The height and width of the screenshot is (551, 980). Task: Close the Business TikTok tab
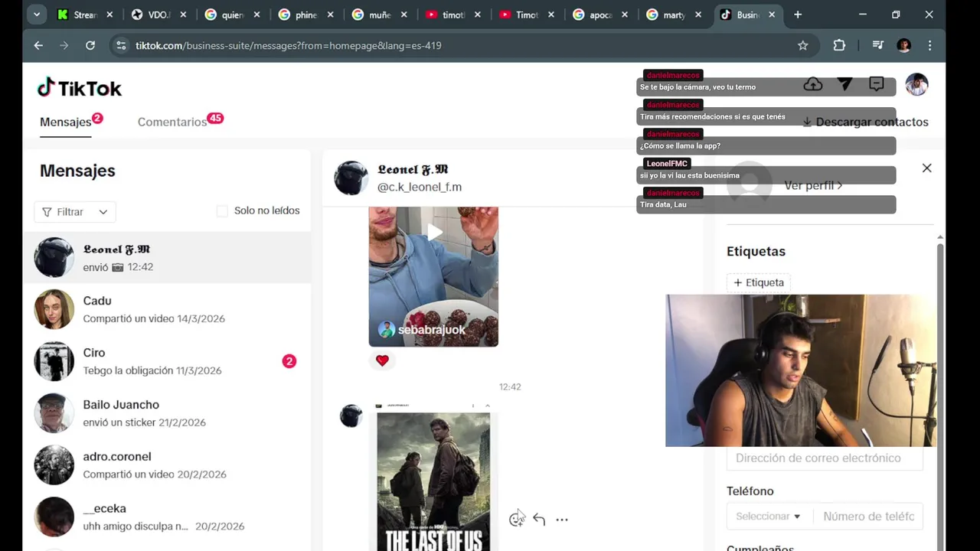[x=772, y=15]
